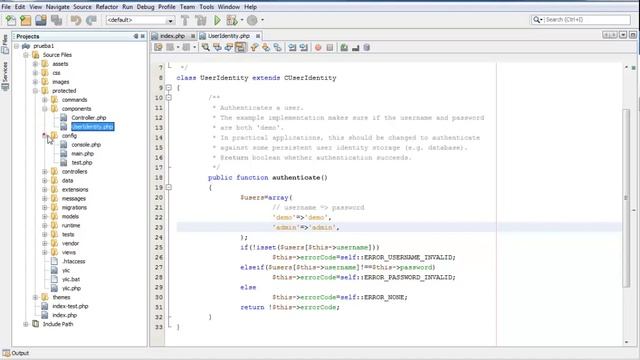Click Shift Line Left icon

click(292, 47)
